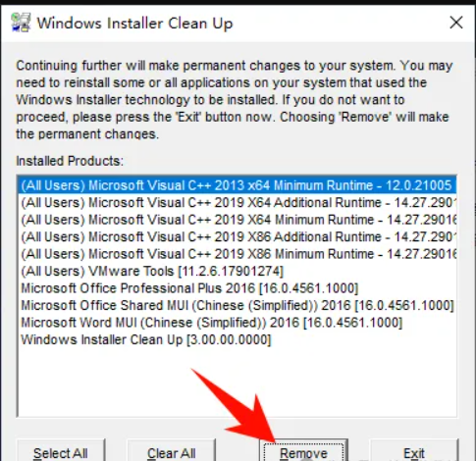
Task: Select the VMware Tools list entry
Action: point(238,271)
